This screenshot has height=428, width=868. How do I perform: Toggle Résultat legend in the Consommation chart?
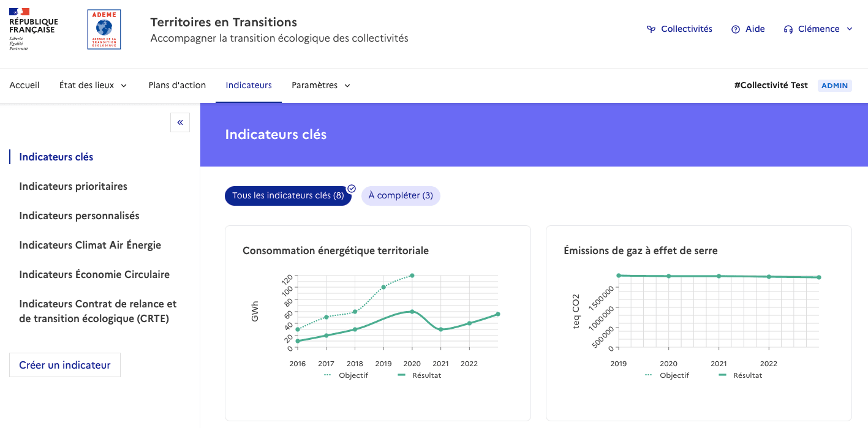420,375
